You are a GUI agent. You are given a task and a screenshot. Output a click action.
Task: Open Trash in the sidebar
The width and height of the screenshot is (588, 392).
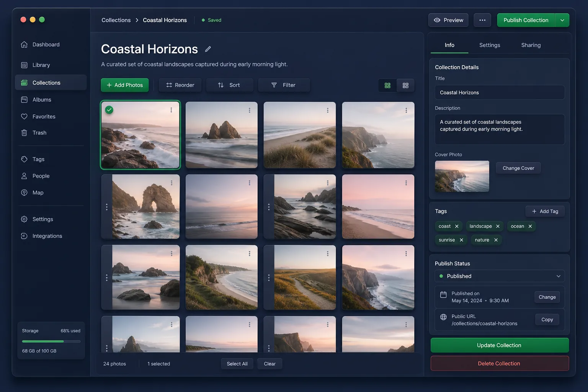(51, 133)
